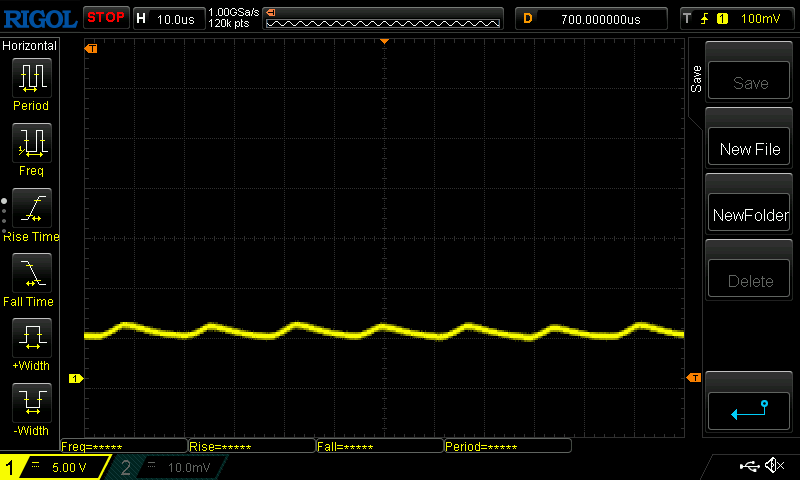Select the Freq measurement icon

tap(31, 143)
